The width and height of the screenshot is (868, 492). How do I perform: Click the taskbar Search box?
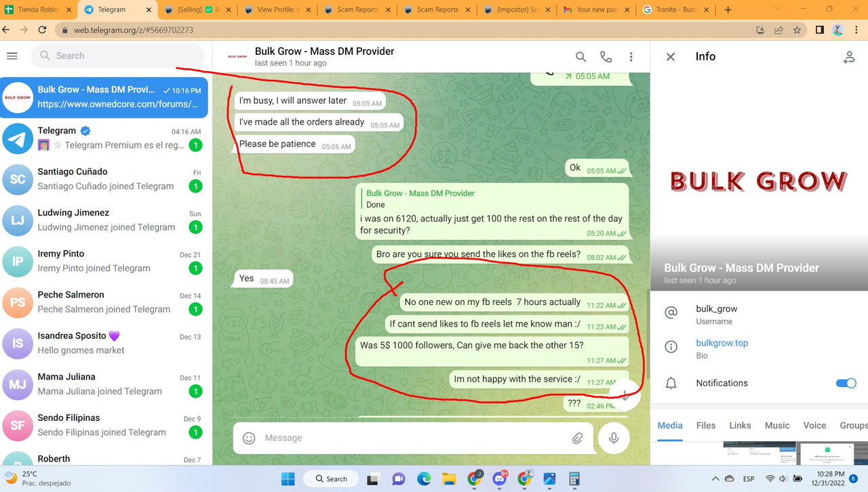pyautogui.click(x=331, y=478)
